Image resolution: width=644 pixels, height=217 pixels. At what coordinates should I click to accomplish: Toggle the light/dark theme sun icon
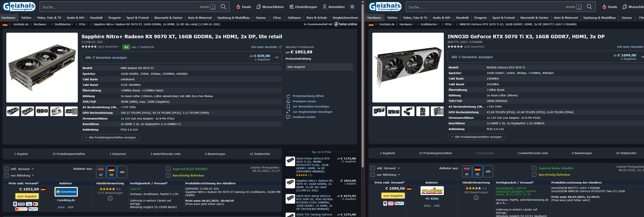point(352,7)
